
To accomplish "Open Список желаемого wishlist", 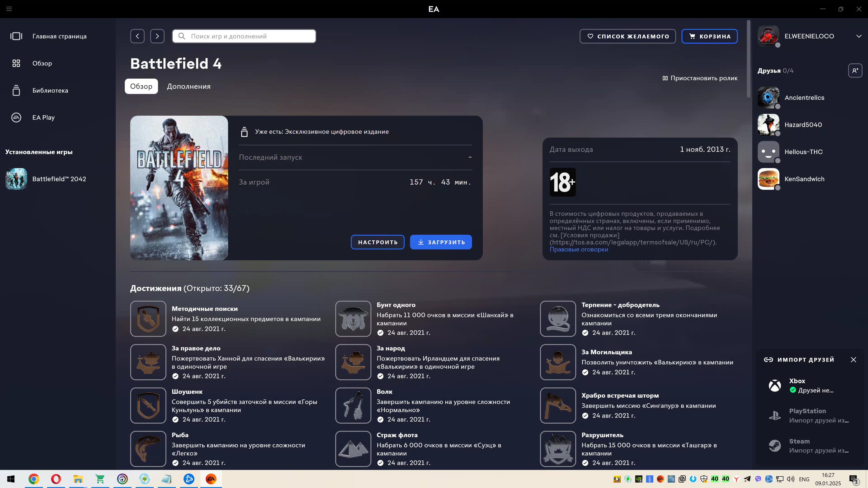I will click(627, 36).
